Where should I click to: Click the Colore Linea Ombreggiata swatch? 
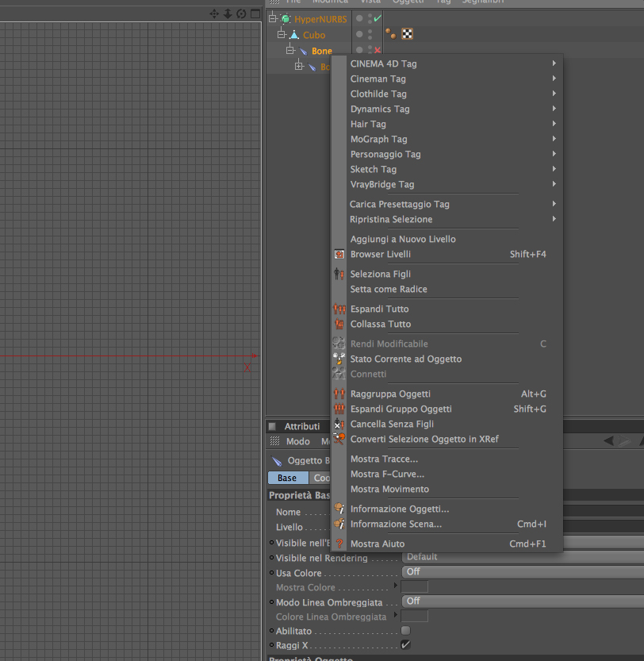[414, 616]
